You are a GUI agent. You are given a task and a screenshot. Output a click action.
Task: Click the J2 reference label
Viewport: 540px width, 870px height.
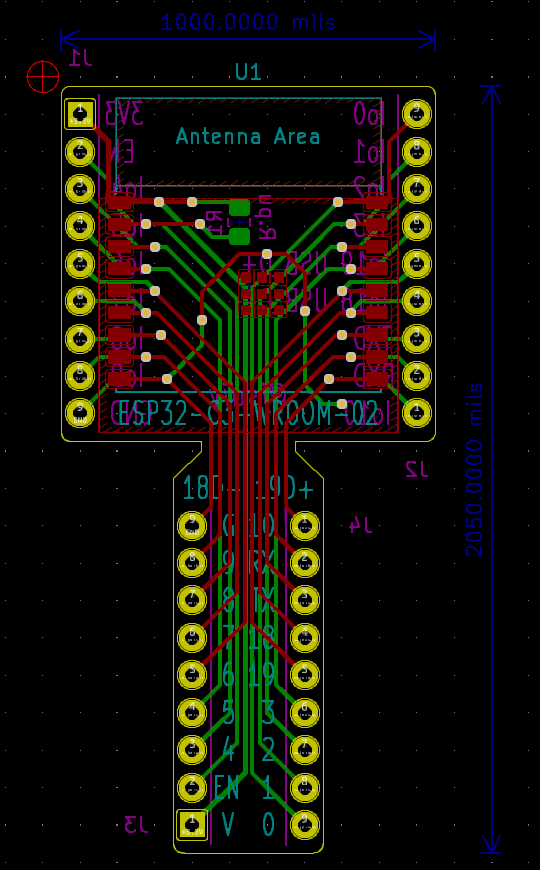[417, 469]
